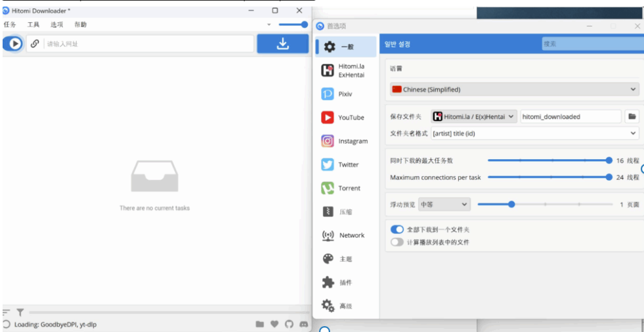Image resolution: width=644 pixels, height=332 pixels.
Task: Click the filter funnel icon
Action: pyautogui.click(x=20, y=313)
